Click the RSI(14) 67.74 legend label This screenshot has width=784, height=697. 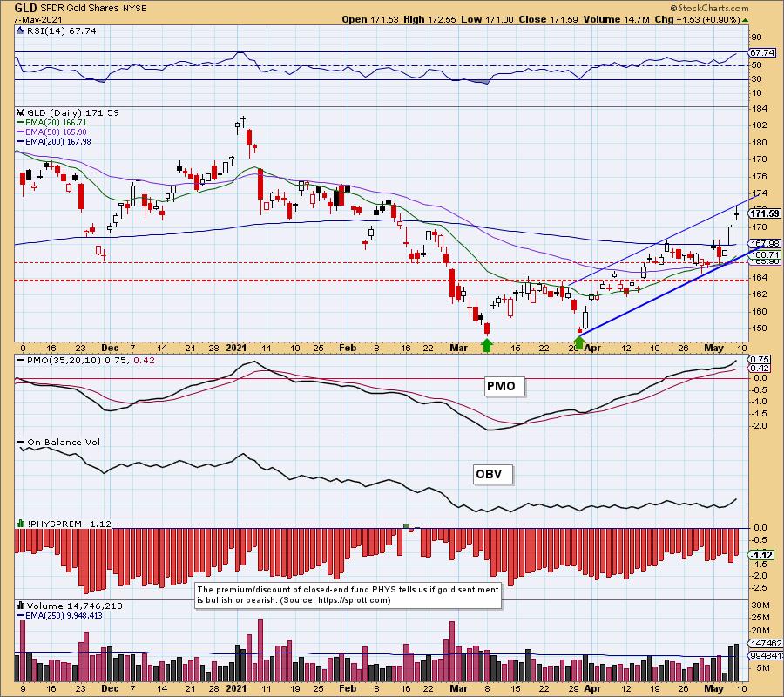(61, 31)
